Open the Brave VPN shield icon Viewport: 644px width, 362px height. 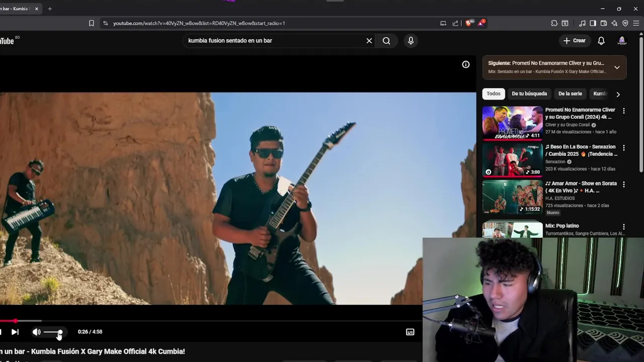point(625,23)
